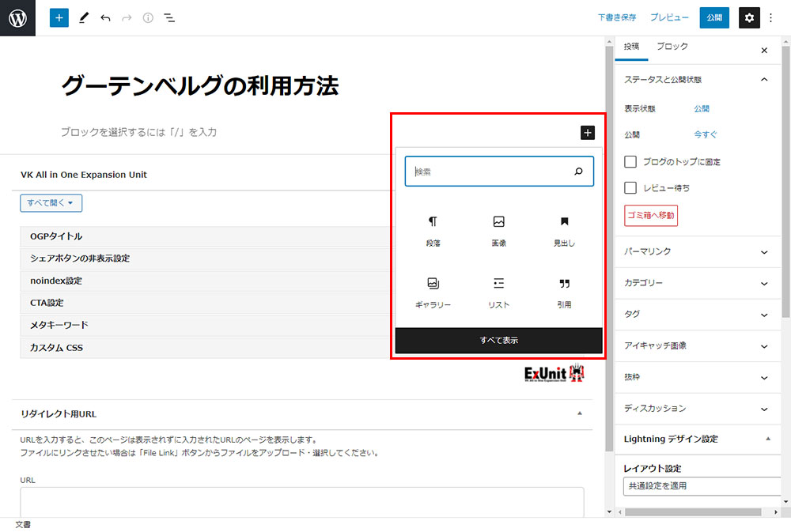The width and height of the screenshot is (791, 532).
Task: Open the block list view icon
Action: (x=169, y=17)
